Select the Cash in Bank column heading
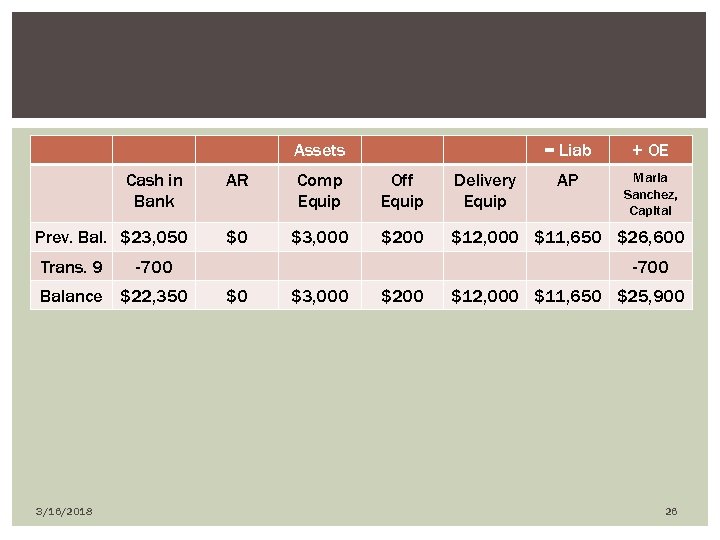This screenshot has height=540, width=720. click(153, 190)
